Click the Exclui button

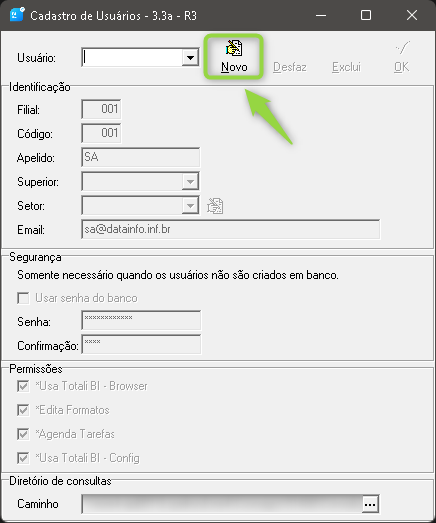[x=346, y=67]
